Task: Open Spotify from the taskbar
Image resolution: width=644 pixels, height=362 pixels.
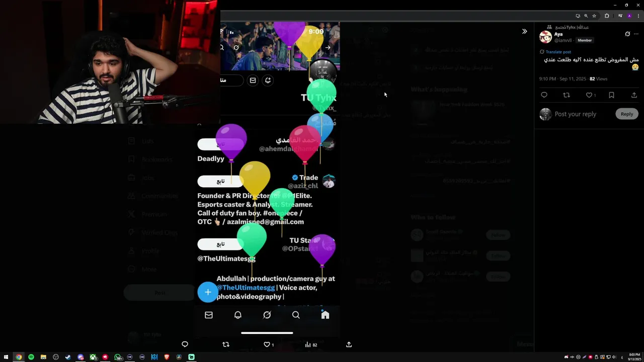Action: pos(31,357)
